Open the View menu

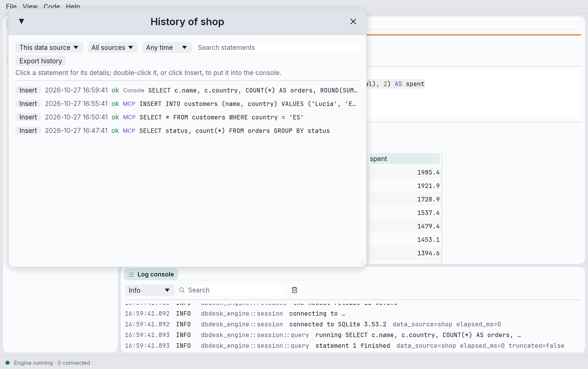(30, 6)
